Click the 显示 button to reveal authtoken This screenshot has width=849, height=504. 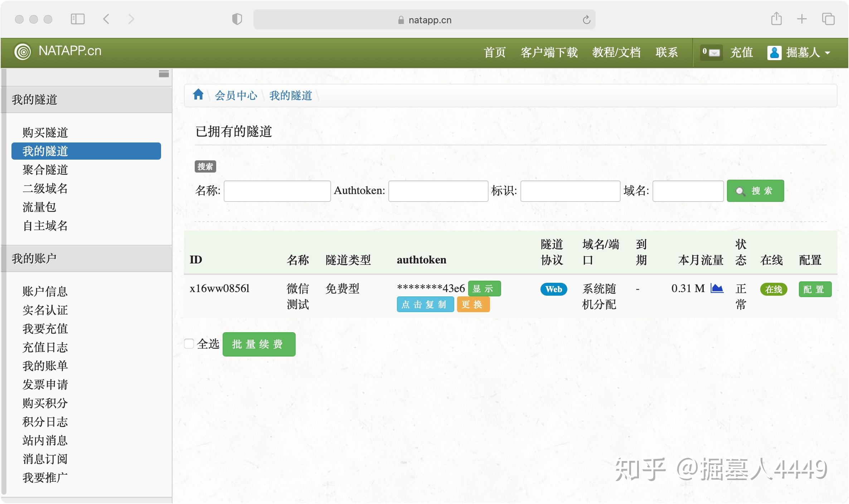click(484, 289)
